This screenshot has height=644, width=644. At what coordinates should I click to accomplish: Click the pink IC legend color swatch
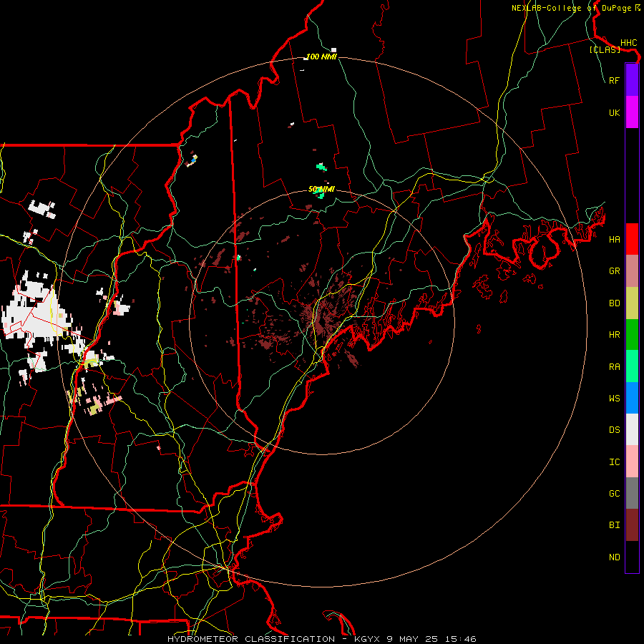(x=632, y=462)
